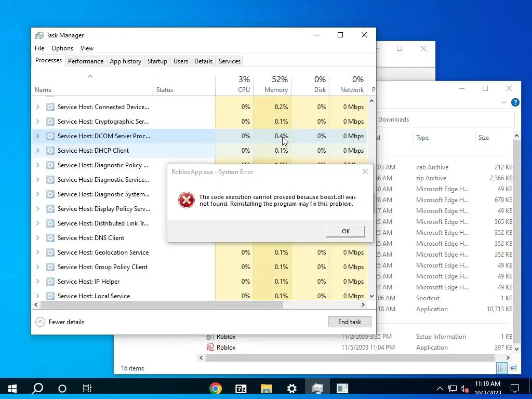Expand Service Host: DCOM Server Proc row
The width and height of the screenshot is (532, 399).
tap(37, 136)
